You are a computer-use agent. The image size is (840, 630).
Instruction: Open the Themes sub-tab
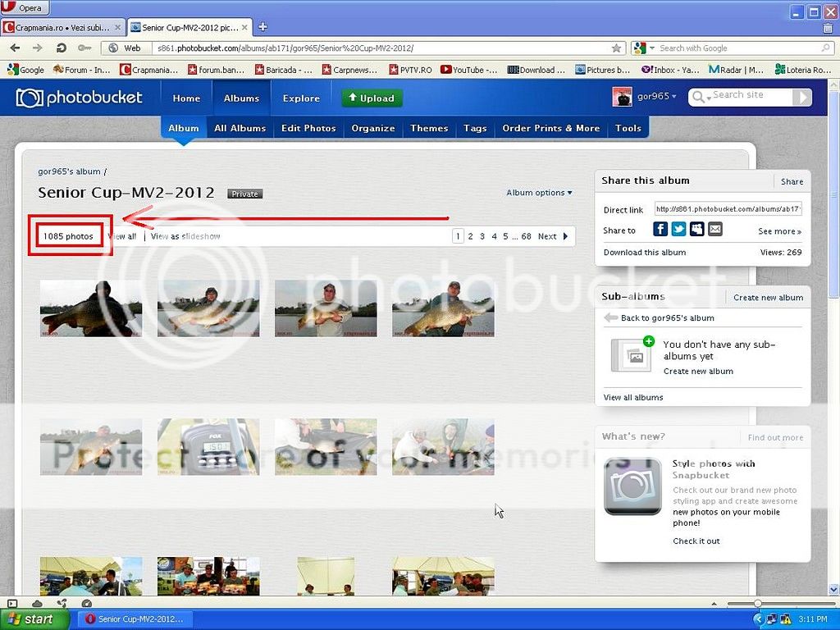[429, 128]
